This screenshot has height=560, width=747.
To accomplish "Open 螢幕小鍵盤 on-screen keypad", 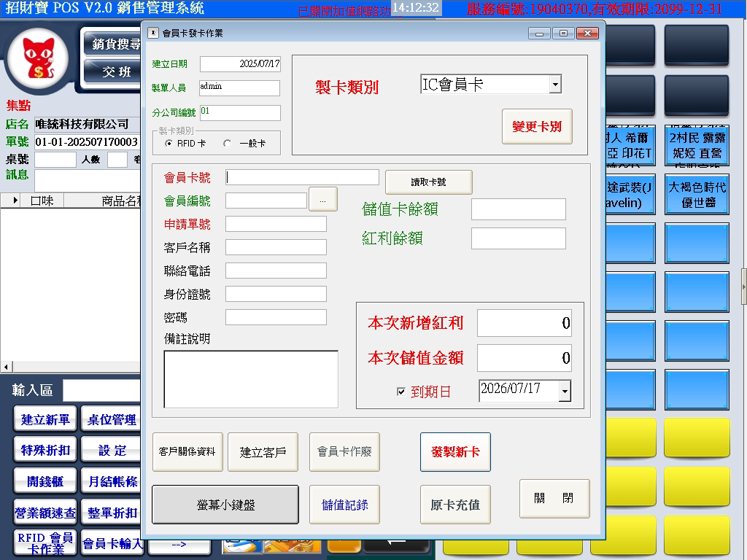I will pos(225,505).
